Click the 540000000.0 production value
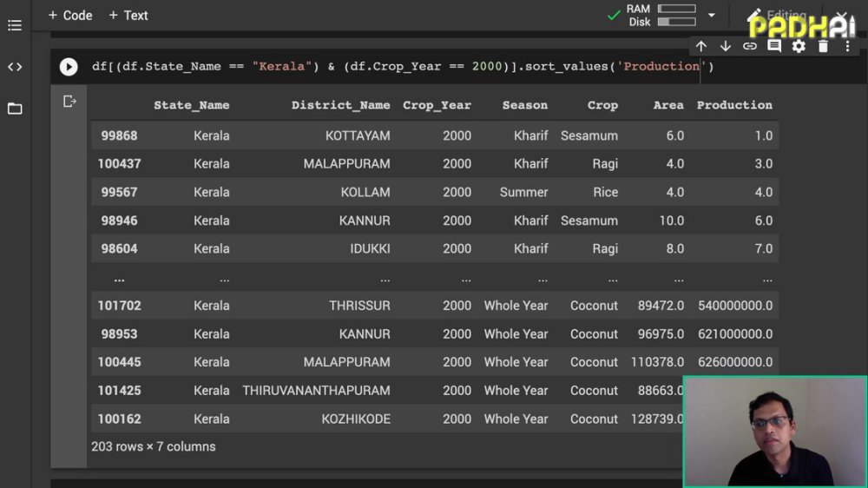Screen dimensions: 868x488 tap(735, 306)
